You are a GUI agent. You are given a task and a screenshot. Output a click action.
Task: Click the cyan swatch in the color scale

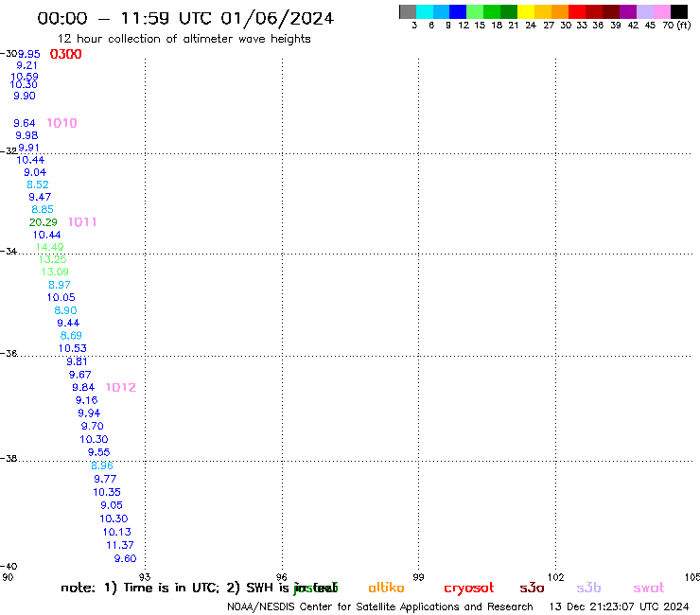(425, 11)
